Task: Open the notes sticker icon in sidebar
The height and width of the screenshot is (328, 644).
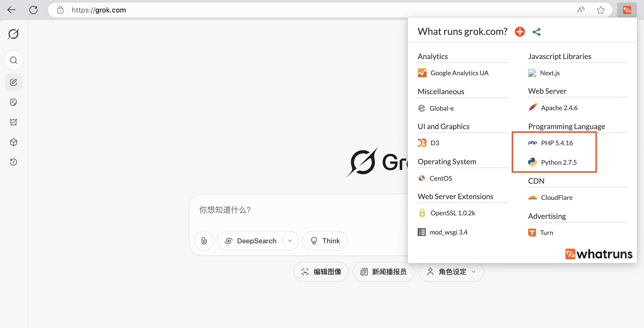Action: click(13, 102)
